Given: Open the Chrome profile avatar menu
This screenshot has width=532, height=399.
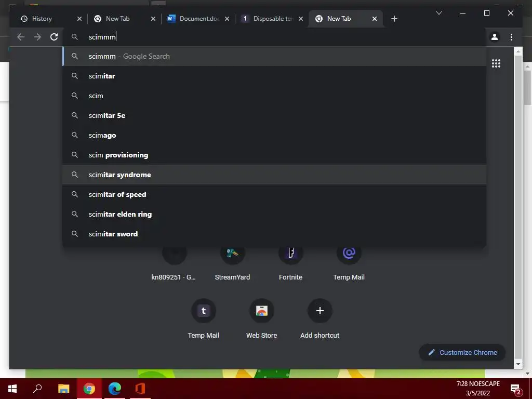Looking at the screenshot, I should coord(495,37).
